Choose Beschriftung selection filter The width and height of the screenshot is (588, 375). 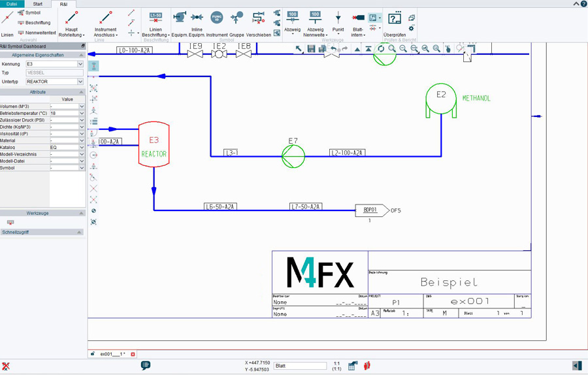click(x=34, y=23)
